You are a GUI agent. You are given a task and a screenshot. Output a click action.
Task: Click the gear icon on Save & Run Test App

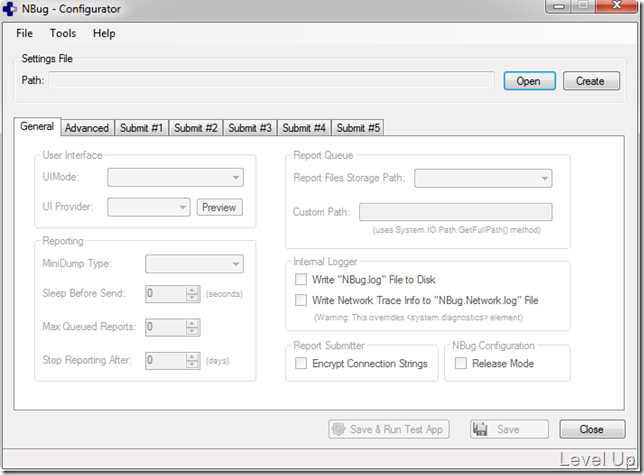point(338,429)
